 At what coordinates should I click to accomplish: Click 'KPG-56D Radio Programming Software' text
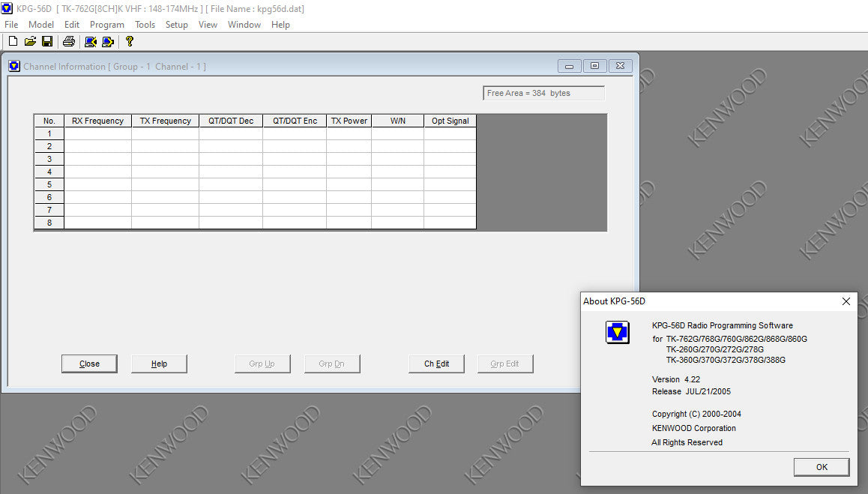coord(723,325)
